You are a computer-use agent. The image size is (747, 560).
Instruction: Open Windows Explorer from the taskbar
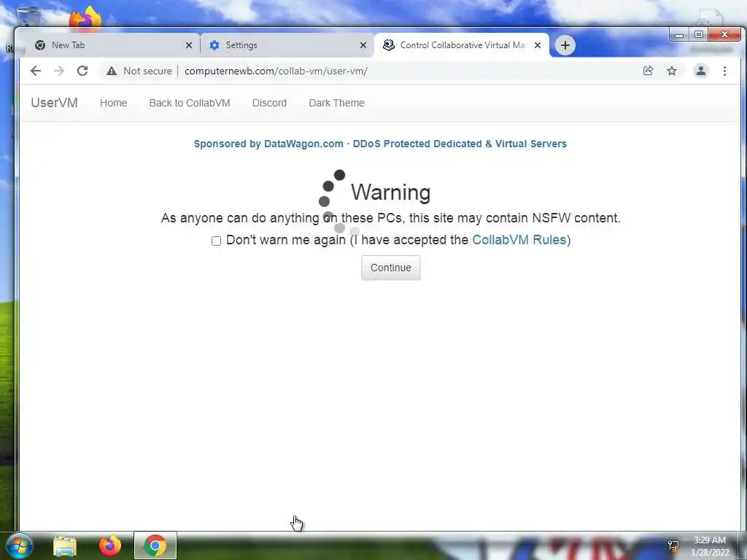click(x=65, y=546)
